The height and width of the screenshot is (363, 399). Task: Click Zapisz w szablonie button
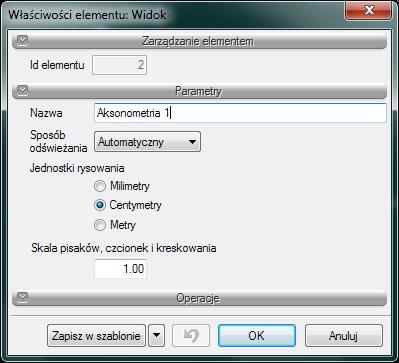point(96,336)
